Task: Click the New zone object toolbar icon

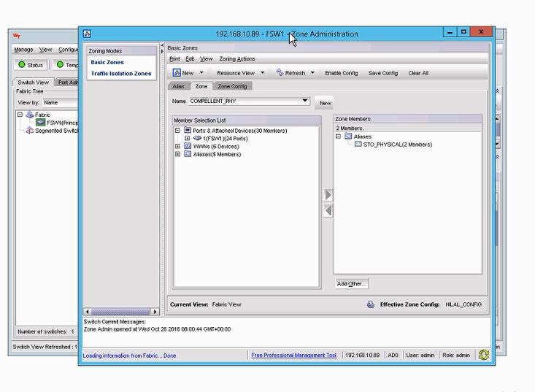Action: (x=177, y=73)
